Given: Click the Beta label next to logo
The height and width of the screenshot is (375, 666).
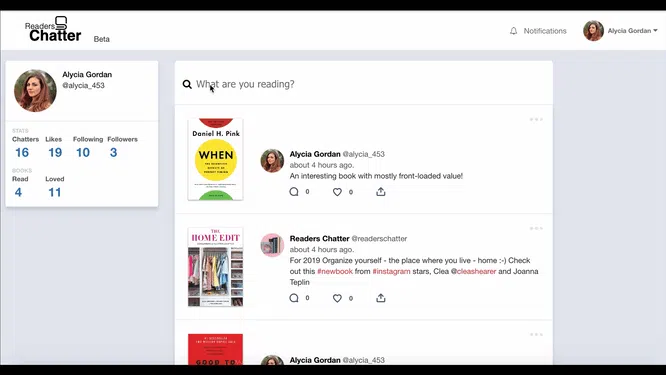Looking at the screenshot, I should coord(102,39).
